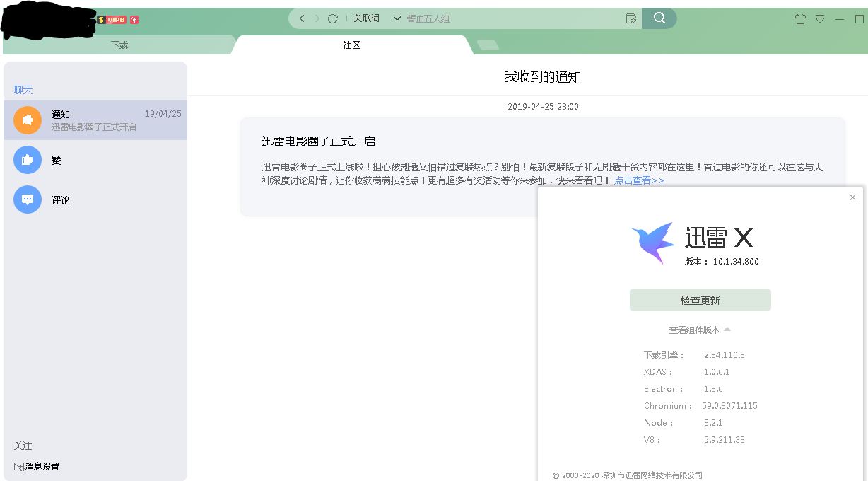Select the 赞 thumbs-up icon in sidebar
The image size is (868, 481).
pyautogui.click(x=27, y=160)
